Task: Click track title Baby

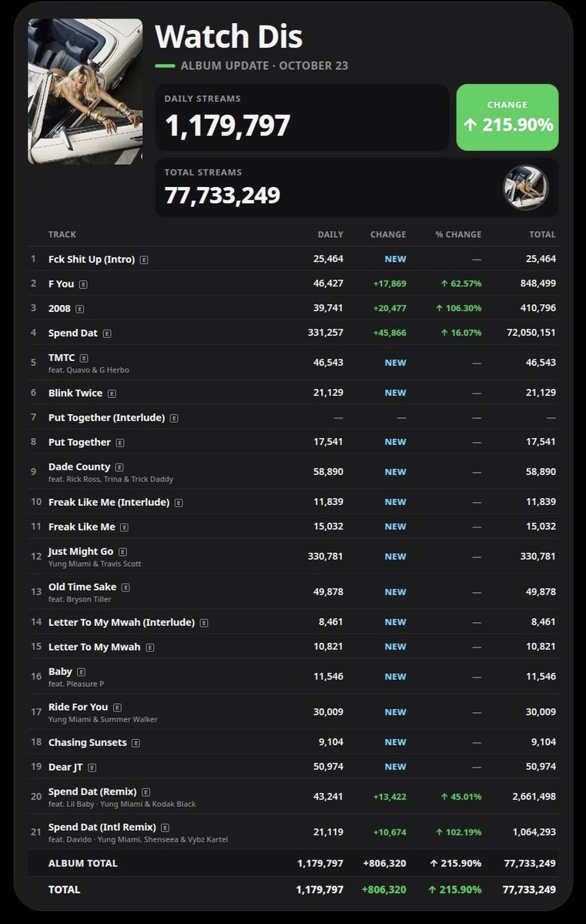Action: pos(60,671)
